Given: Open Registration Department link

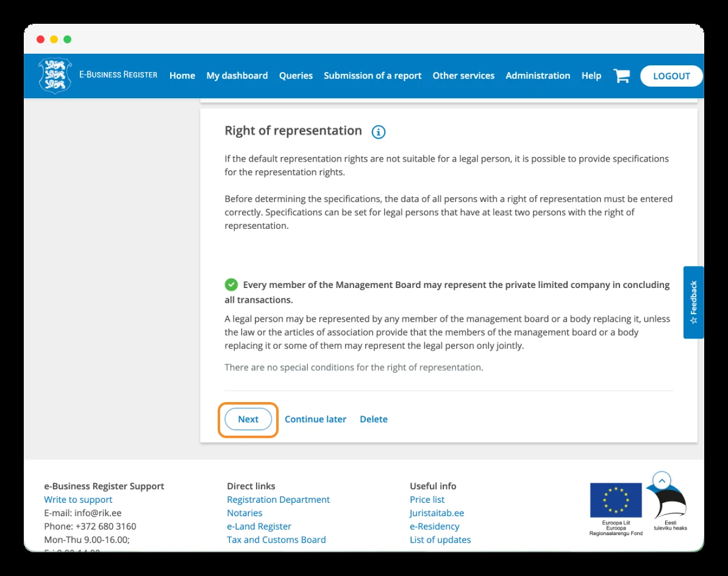Looking at the screenshot, I should 278,500.
